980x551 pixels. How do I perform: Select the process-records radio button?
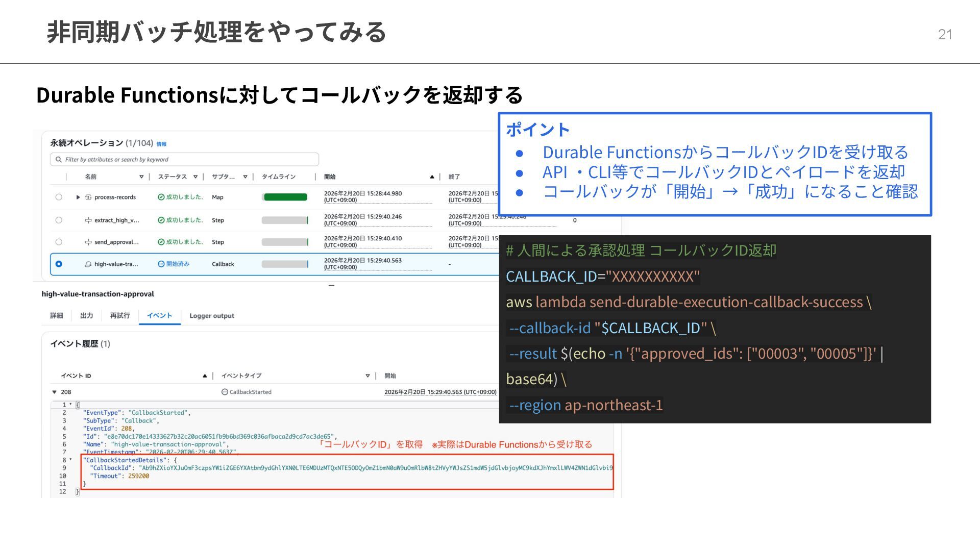click(x=59, y=197)
